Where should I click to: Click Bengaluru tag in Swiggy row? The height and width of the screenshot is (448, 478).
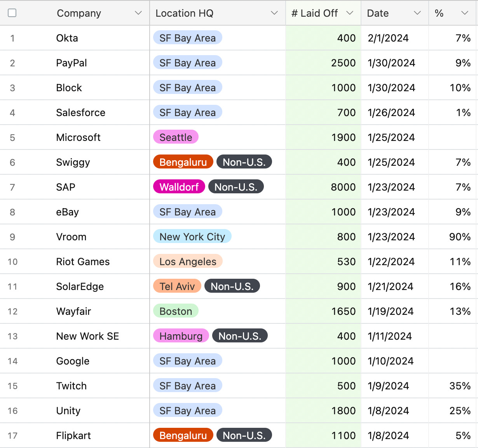pos(183,162)
